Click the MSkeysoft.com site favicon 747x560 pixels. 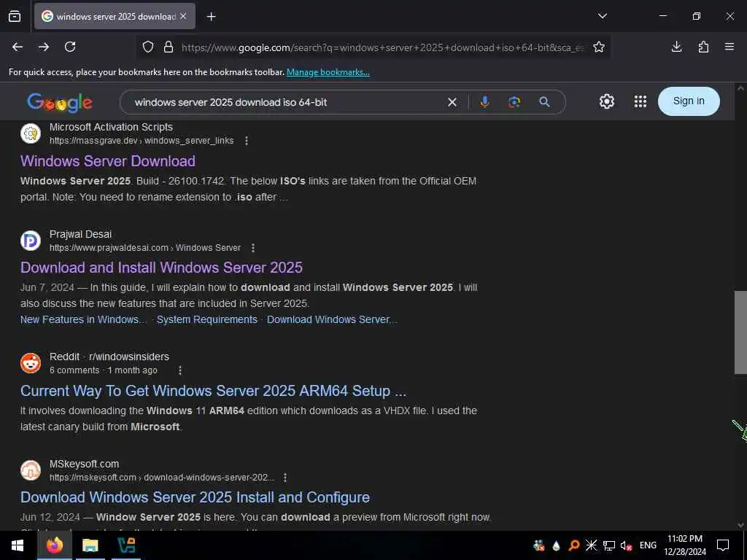pyautogui.click(x=31, y=470)
